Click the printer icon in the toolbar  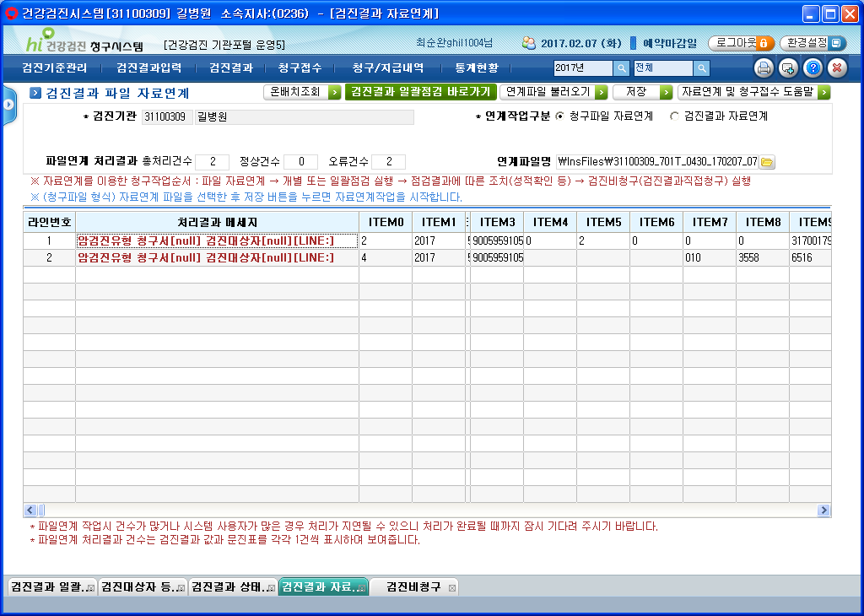[x=764, y=68]
